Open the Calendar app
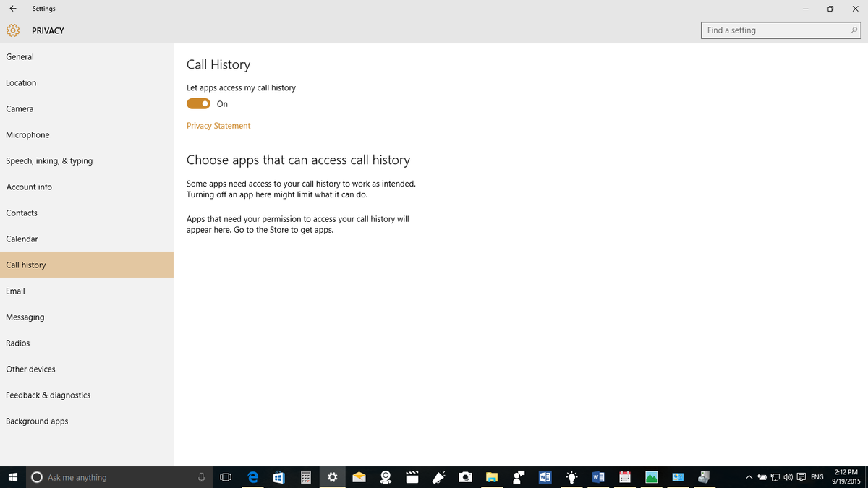868x488 pixels. [x=624, y=477]
